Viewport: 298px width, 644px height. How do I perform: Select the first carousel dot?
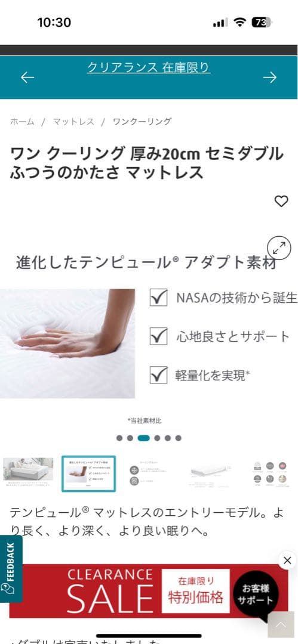(119, 438)
